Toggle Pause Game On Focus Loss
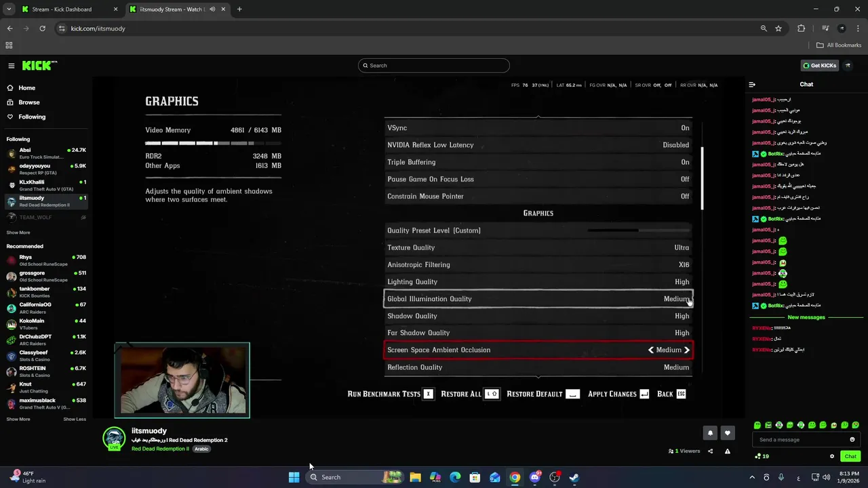Screen dimensions: 868x488 (x=538, y=179)
